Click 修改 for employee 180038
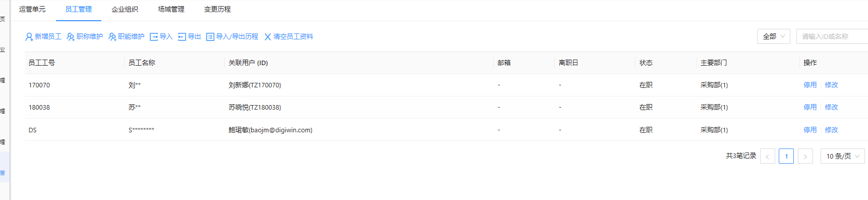This screenshot has width=868, height=200. pos(831,107)
